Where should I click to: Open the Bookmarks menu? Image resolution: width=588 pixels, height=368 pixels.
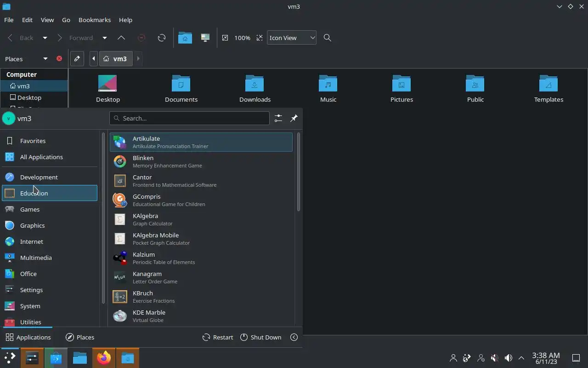pos(95,20)
